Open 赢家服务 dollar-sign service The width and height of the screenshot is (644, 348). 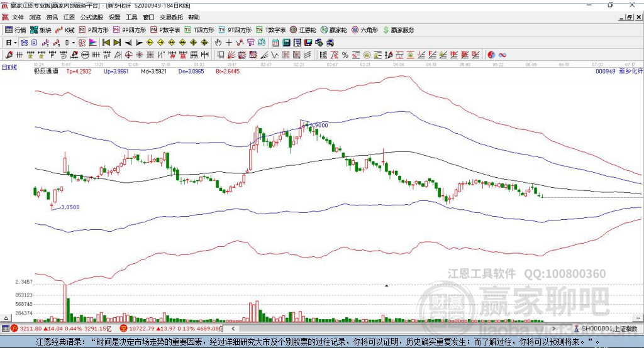point(398,30)
